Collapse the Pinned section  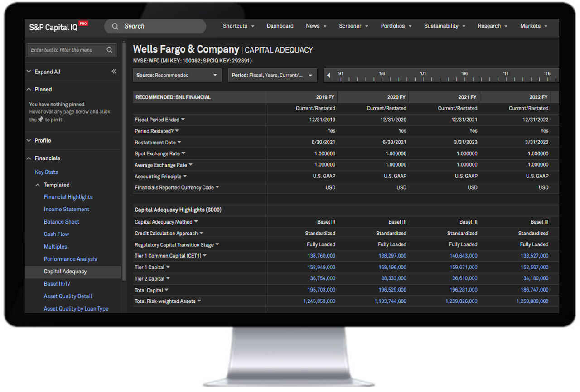point(39,89)
